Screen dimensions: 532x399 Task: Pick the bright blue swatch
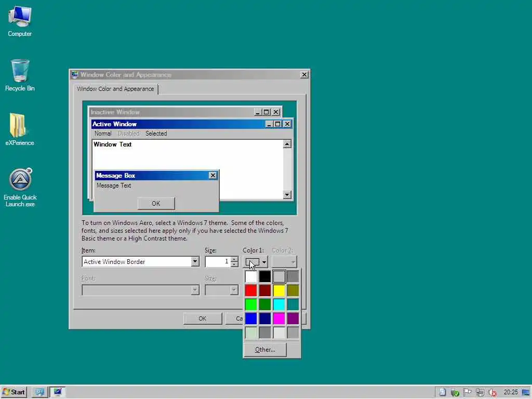click(251, 318)
